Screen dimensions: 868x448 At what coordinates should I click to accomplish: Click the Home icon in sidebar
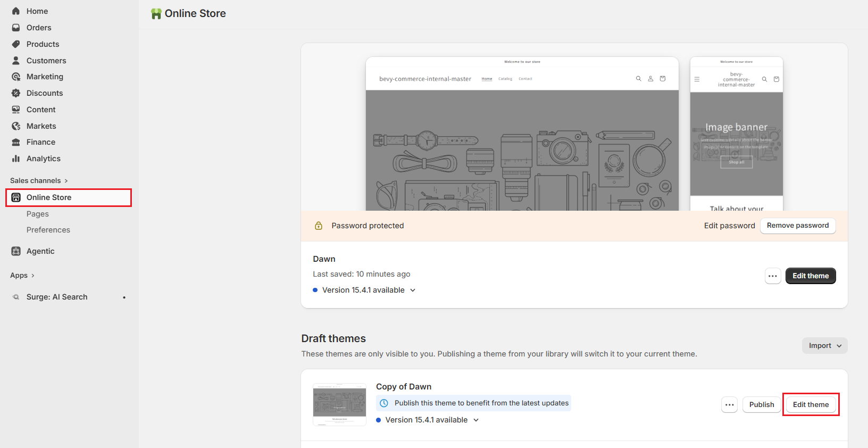point(16,11)
